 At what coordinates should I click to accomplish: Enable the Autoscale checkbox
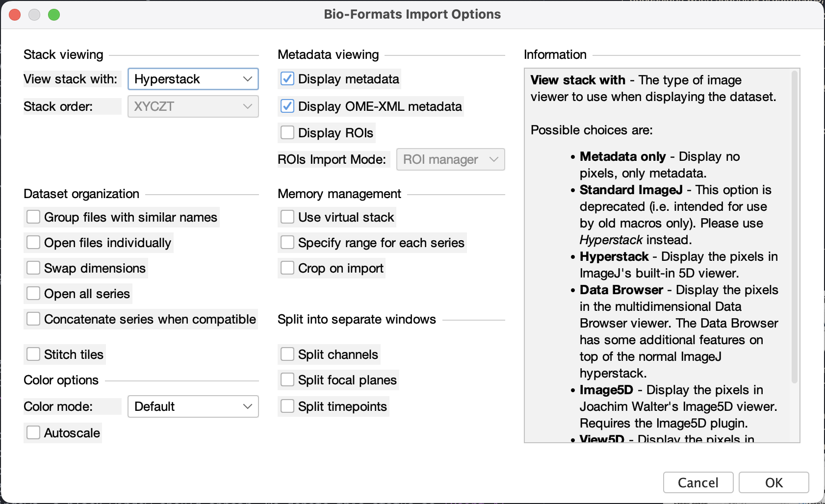tap(33, 433)
